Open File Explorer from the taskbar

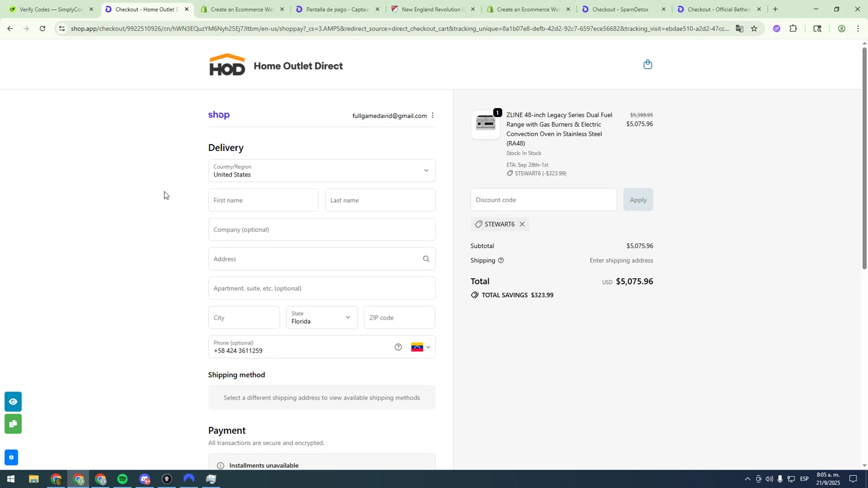click(x=34, y=479)
